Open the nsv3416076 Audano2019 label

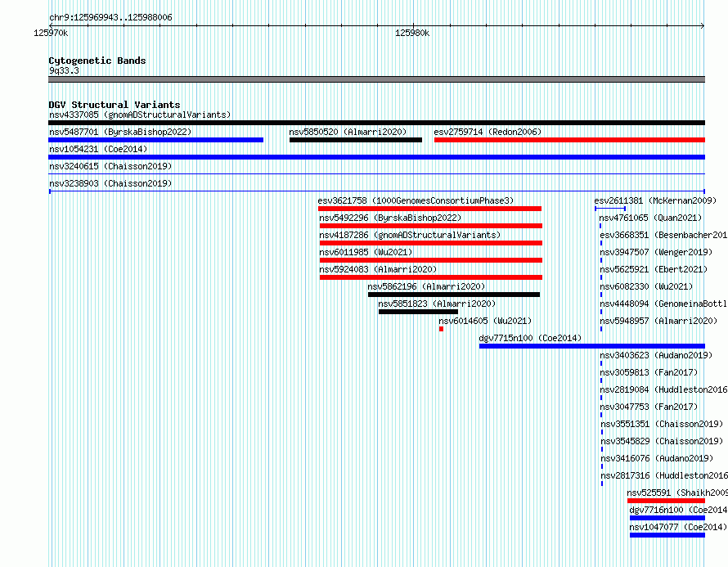657,458
